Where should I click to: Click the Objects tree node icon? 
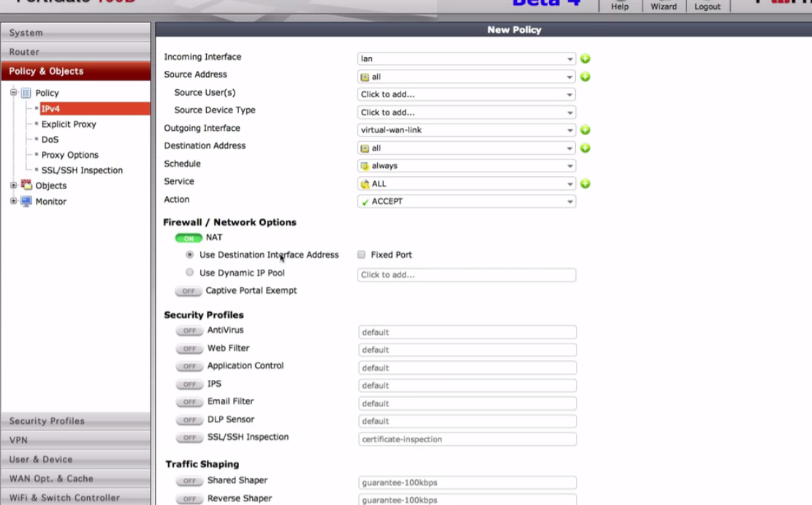coord(26,185)
